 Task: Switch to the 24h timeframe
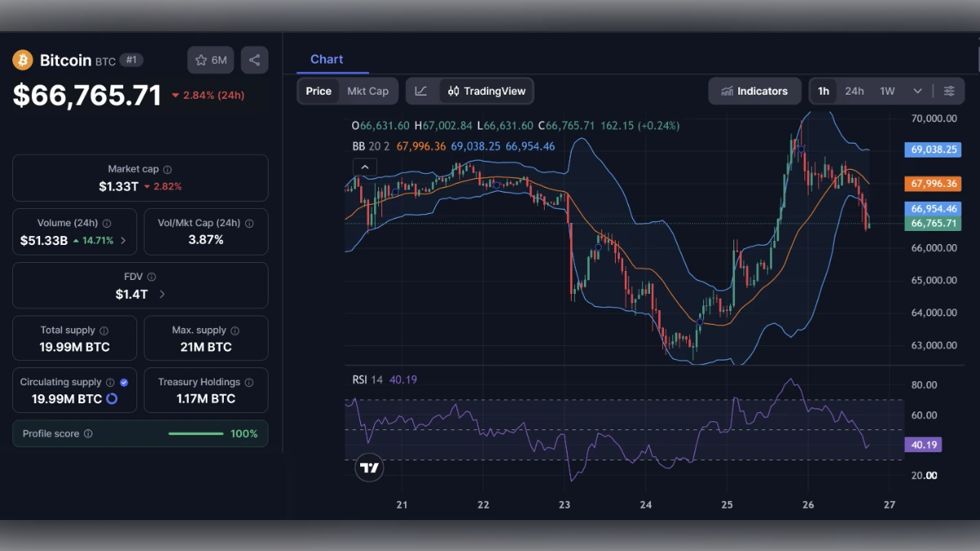click(x=854, y=91)
